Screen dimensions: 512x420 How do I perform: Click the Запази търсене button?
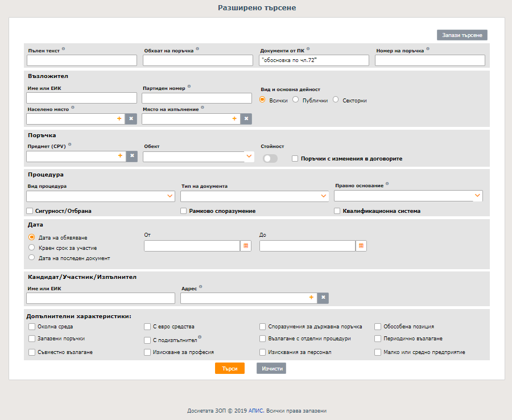pos(462,35)
